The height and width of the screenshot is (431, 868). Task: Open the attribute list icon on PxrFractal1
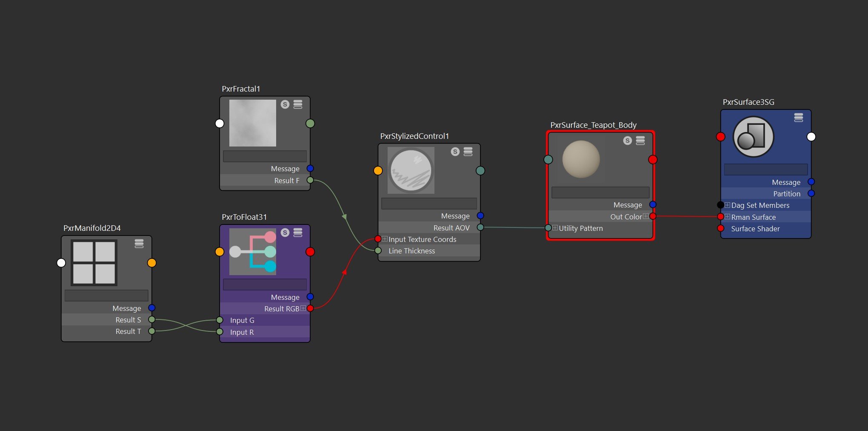click(x=297, y=104)
